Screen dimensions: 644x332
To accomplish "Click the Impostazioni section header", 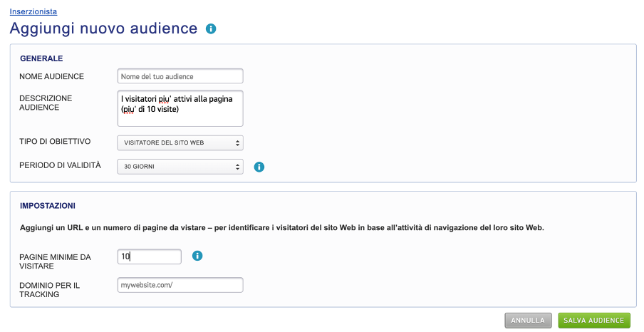I will [x=48, y=206].
